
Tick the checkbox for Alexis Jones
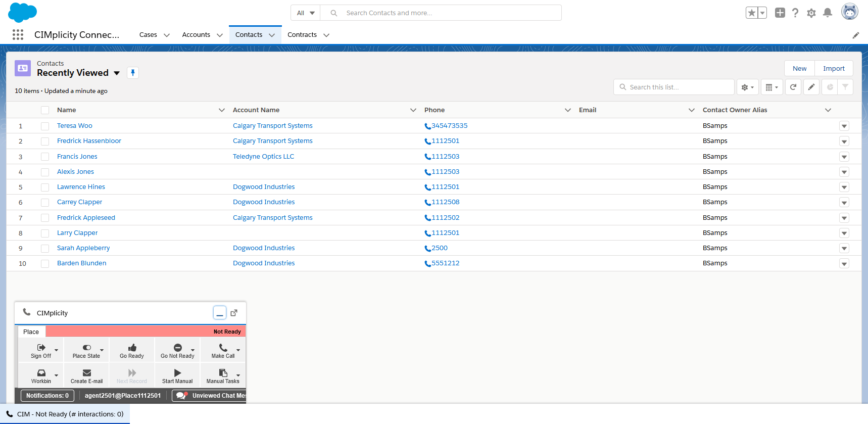[45, 172]
